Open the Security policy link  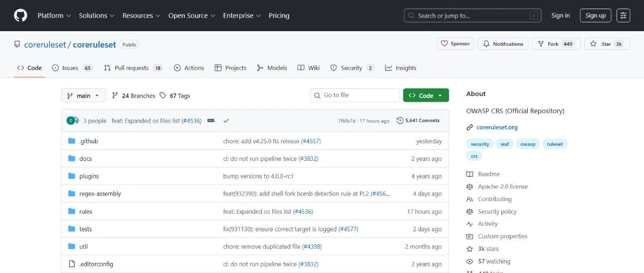click(x=491, y=212)
